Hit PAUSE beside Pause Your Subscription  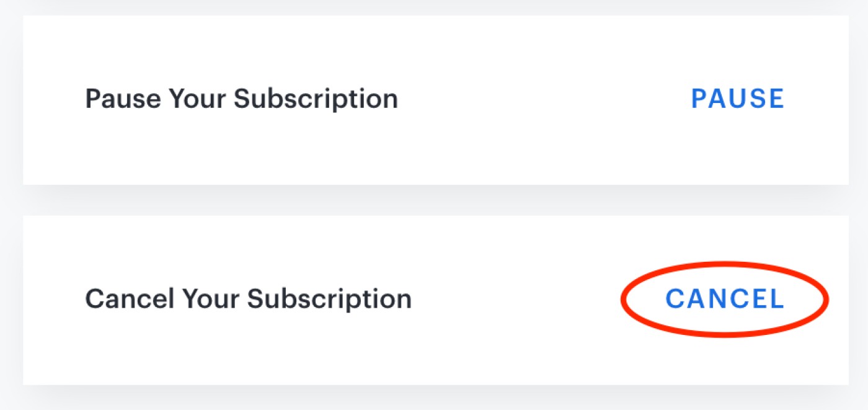point(737,99)
